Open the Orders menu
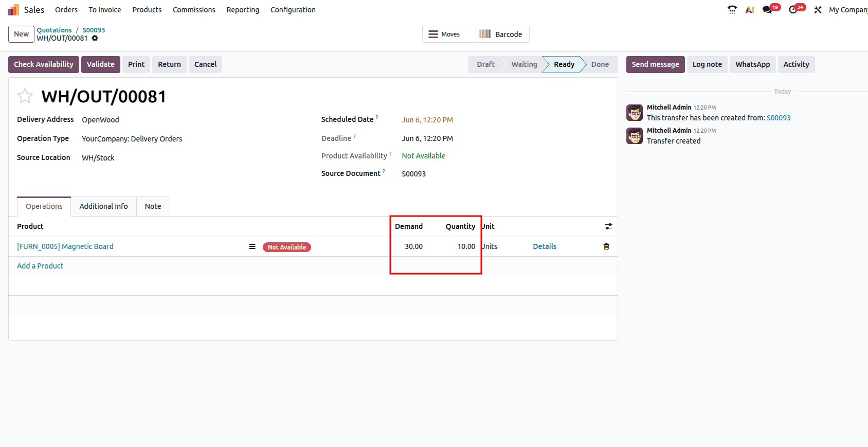This screenshot has height=447, width=868. (x=66, y=10)
